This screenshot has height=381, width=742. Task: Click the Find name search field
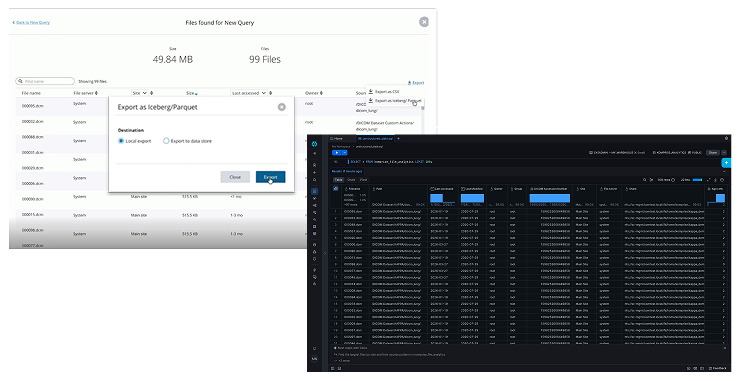click(45, 81)
